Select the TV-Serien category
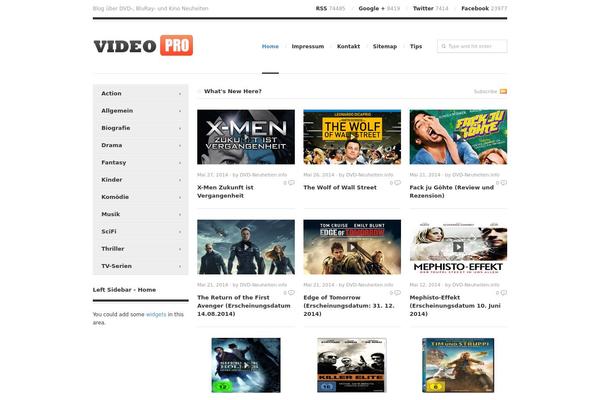Screen dimensions: 600x400 [x=140, y=266]
